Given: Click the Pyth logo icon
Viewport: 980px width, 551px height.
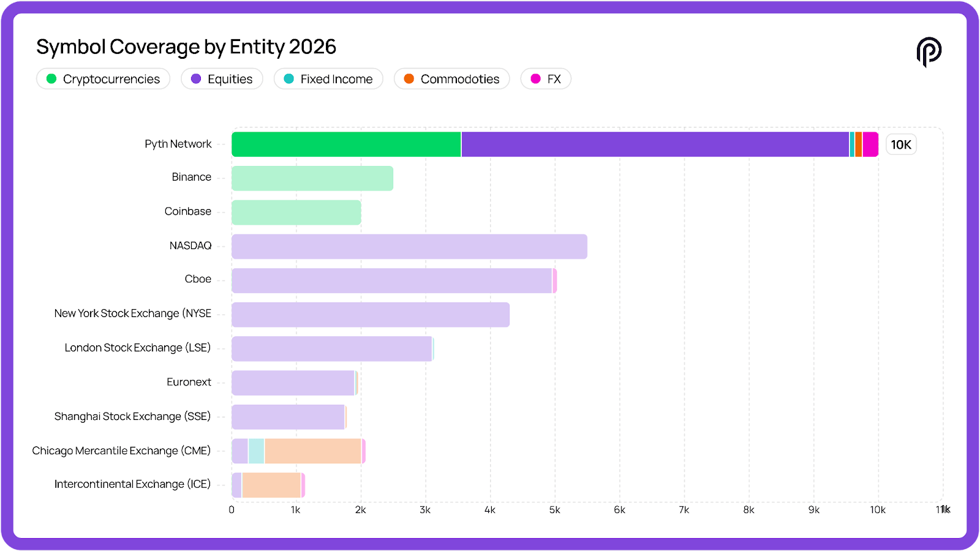Looking at the screenshot, I should pyautogui.click(x=929, y=52).
